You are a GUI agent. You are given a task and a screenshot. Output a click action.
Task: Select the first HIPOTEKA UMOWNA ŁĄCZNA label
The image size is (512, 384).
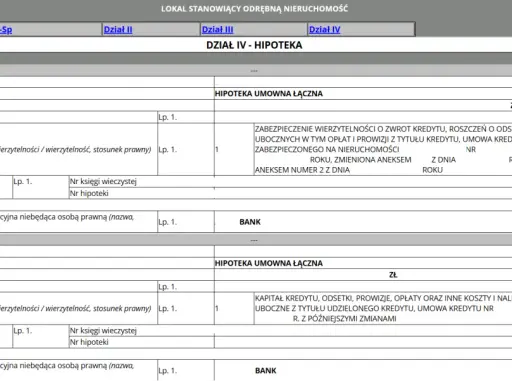pos(269,94)
